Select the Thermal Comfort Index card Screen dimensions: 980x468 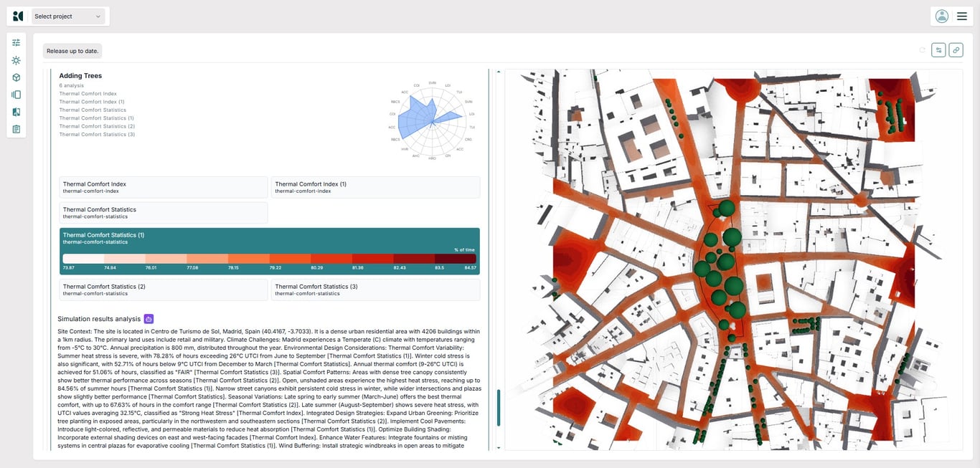(x=164, y=187)
